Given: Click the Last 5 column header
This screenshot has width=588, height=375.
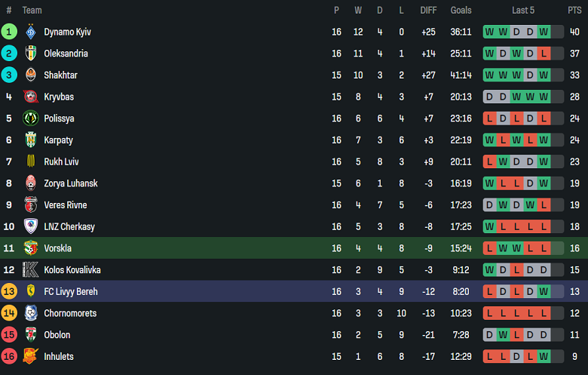Looking at the screenshot, I should tap(523, 11).
